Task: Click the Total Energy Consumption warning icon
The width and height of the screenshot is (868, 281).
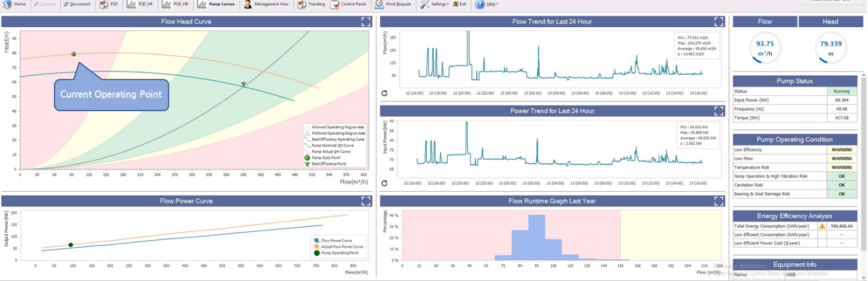Action: [822, 226]
